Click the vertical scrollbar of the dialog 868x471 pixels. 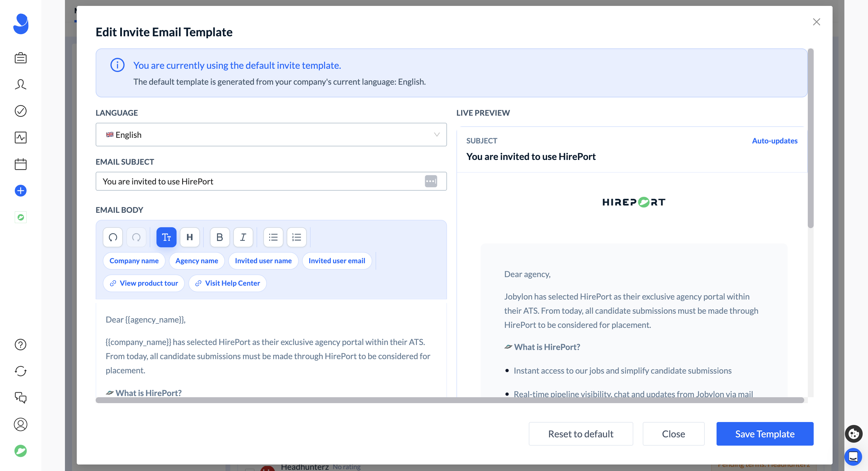[x=811, y=138]
